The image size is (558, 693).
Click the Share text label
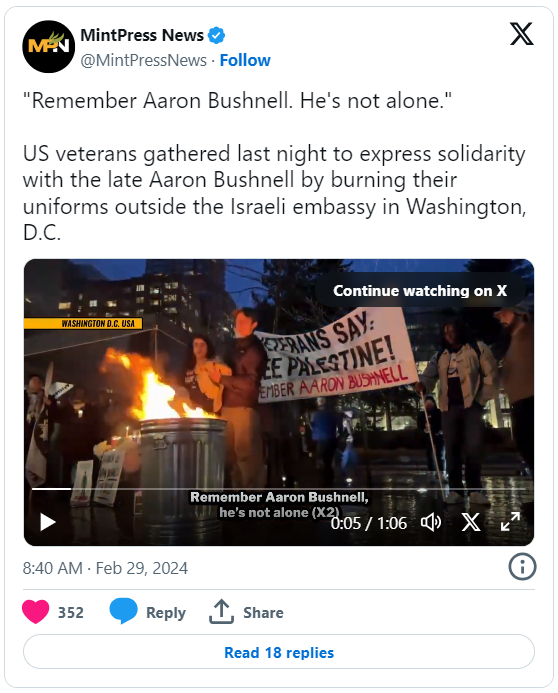263,613
